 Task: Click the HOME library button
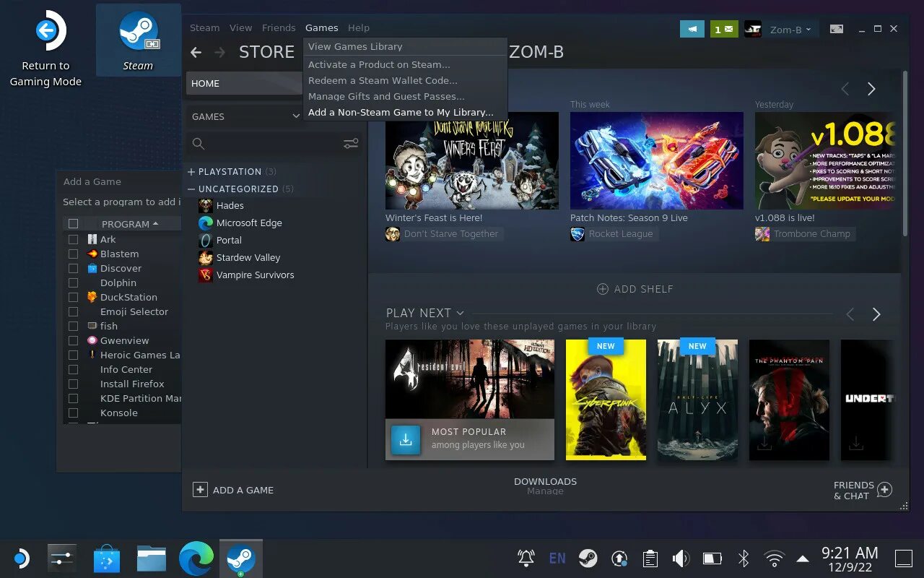tap(244, 83)
